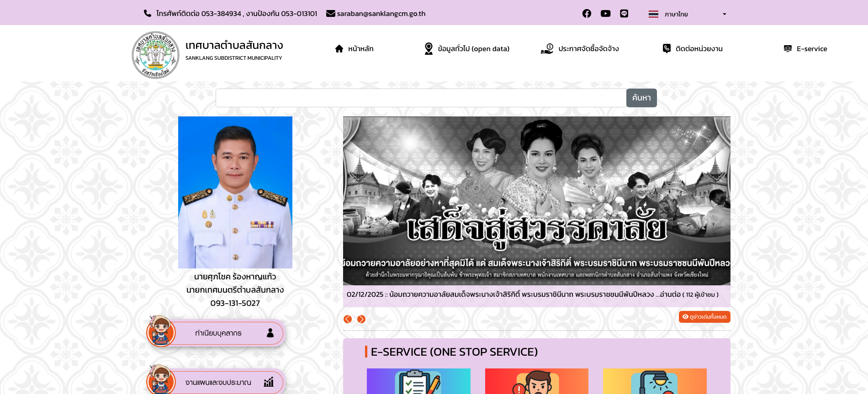Viewport: 868px width, 394px height.
Task: Open the Facebook page icon
Action: point(587,14)
